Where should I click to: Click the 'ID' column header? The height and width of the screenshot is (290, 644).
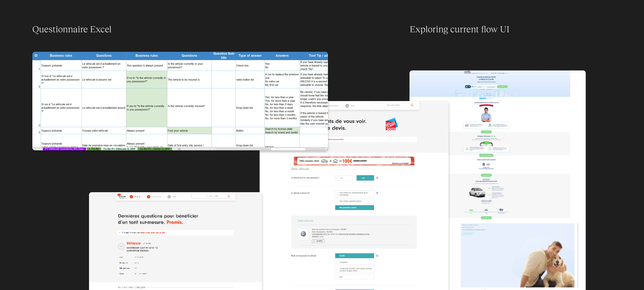click(x=36, y=56)
